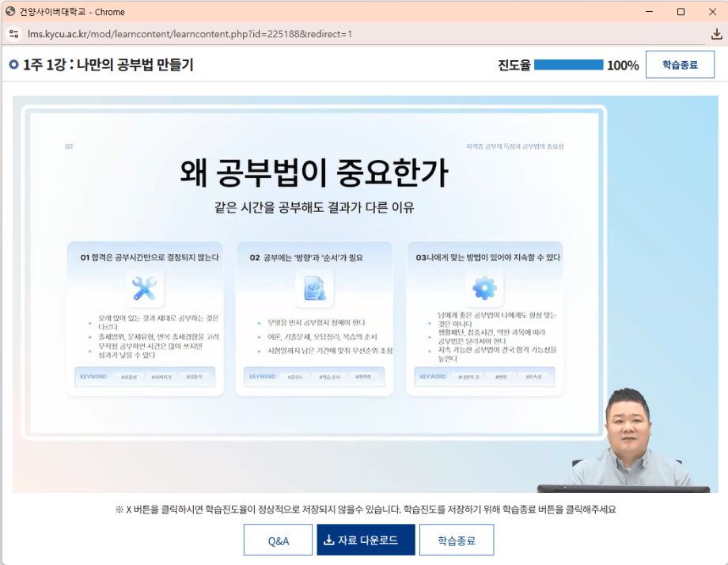Click the KEYWORD bar in card 03
The width and height of the screenshot is (728, 565).
pos(484,377)
